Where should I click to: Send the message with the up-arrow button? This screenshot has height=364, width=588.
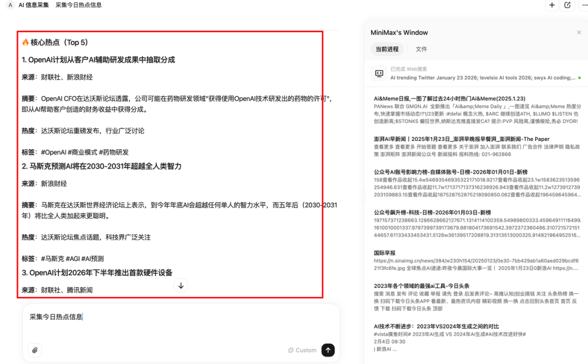coord(327,350)
